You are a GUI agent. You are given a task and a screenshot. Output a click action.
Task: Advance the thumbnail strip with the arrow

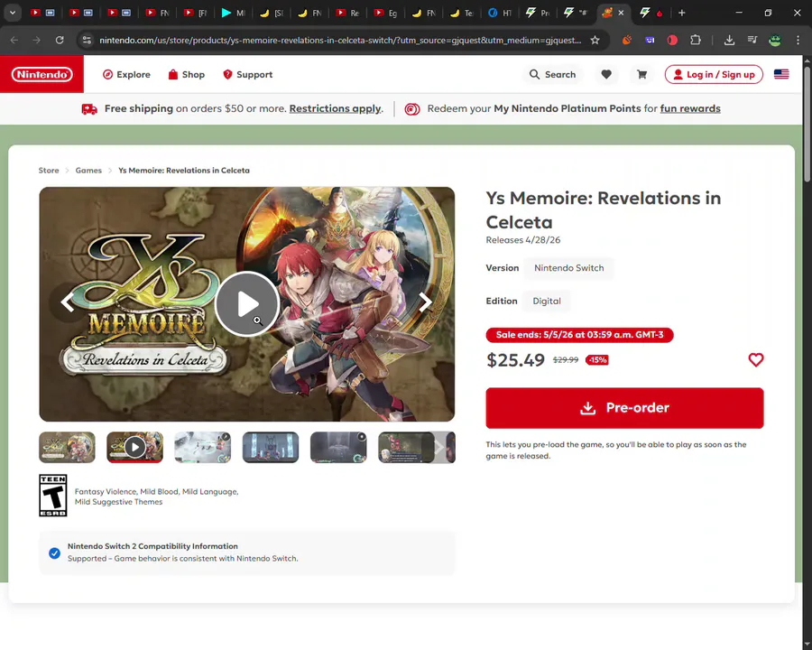(x=439, y=447)
